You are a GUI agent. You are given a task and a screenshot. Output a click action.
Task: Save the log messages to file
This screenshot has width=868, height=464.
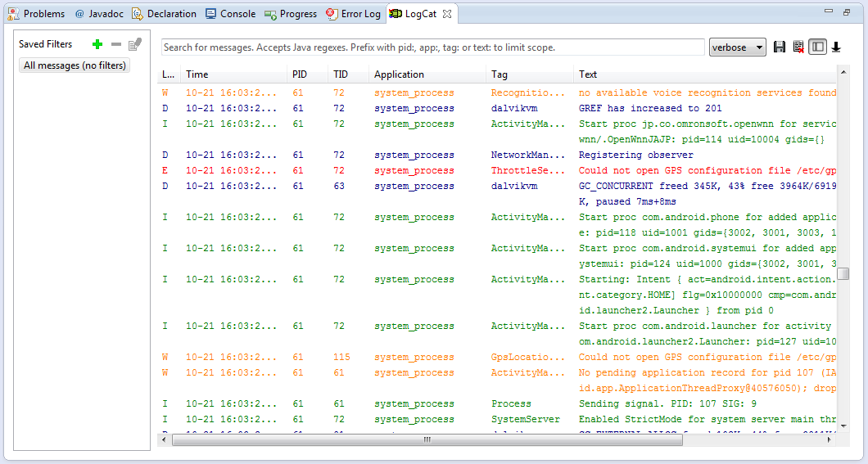pyautogui.click(x=780, y=47)
